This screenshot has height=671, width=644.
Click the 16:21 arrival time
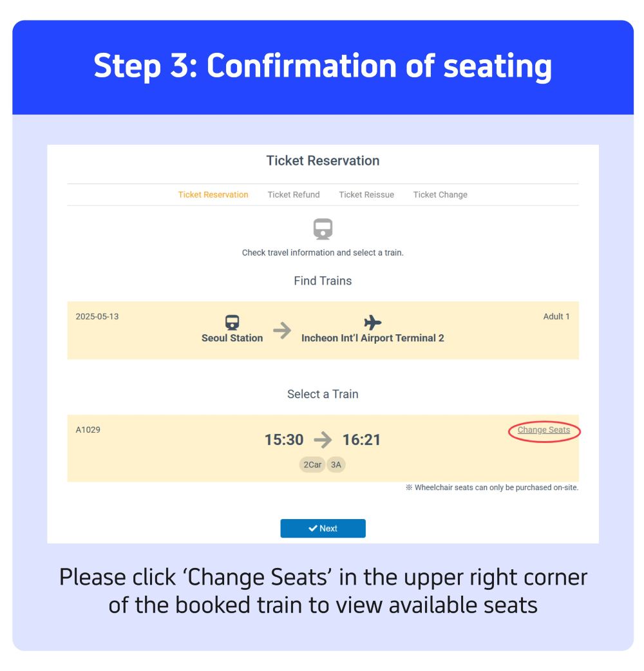(x=361, y=439)
